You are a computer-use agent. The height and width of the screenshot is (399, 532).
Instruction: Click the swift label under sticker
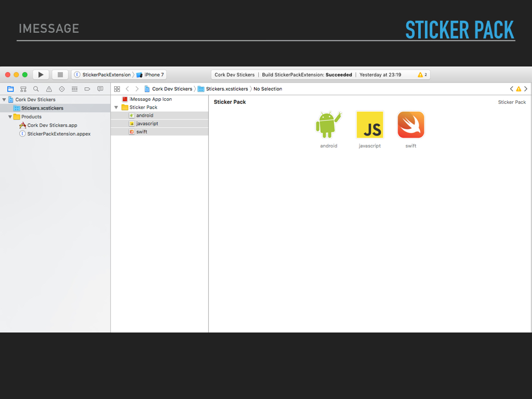(411, 146)
